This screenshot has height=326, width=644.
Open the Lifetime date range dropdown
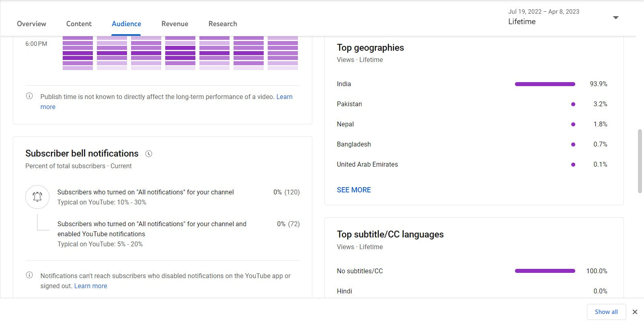click(615, 18)
